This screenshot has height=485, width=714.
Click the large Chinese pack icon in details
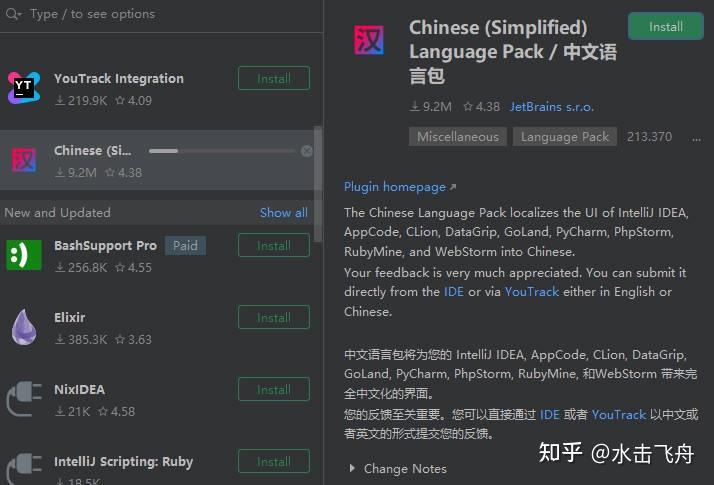pyautogui.click(x=369, y=41)
